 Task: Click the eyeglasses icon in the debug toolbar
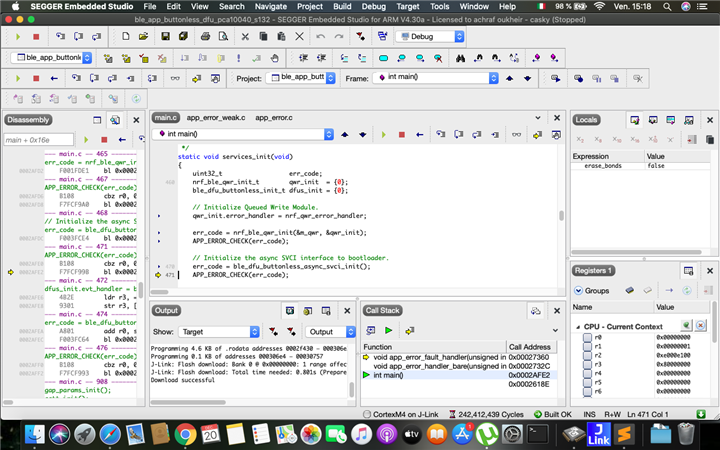pyautogui.click(x=175, y=79)
